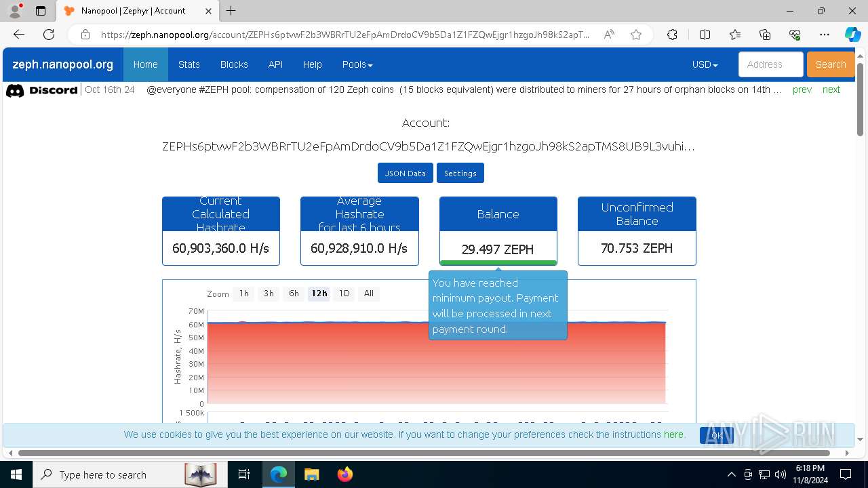Open a new tab with plus
868x488 pixels.
[x=231, y=11]
